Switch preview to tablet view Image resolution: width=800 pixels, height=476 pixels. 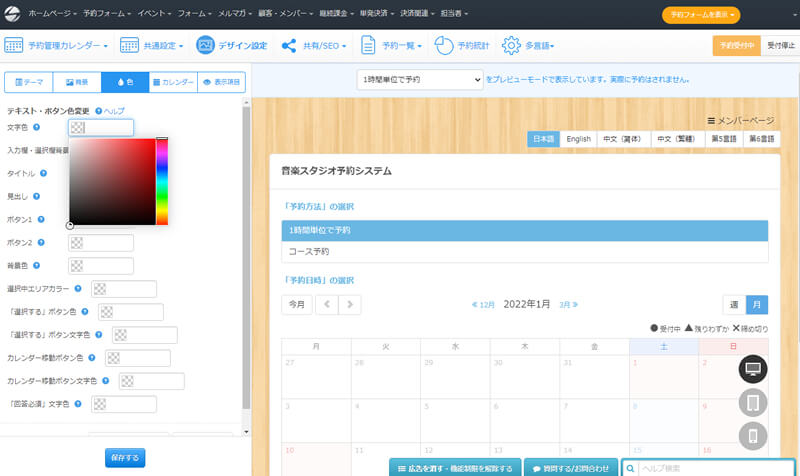point(753,403)
